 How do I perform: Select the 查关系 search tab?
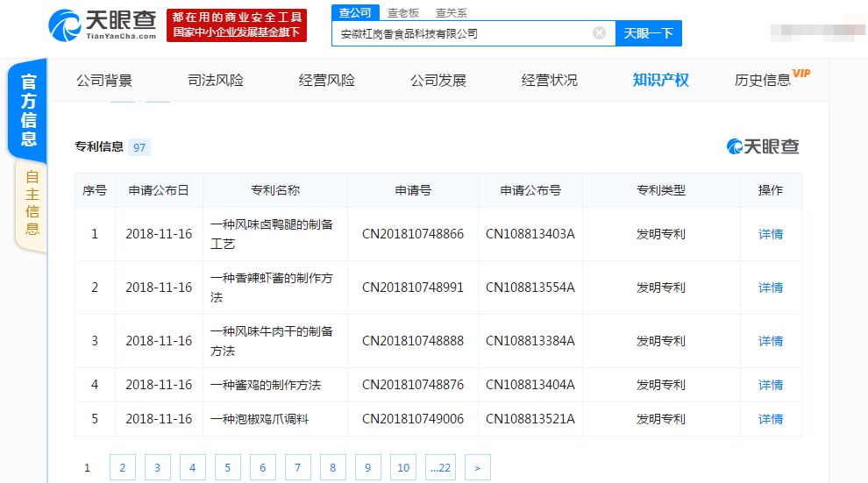click(x=451, y=12)
